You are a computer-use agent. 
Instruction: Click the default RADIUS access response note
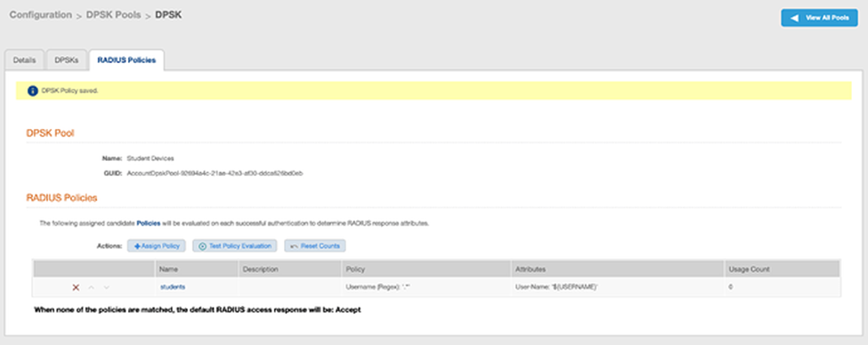pyautogui.click(x=198, y=310)
